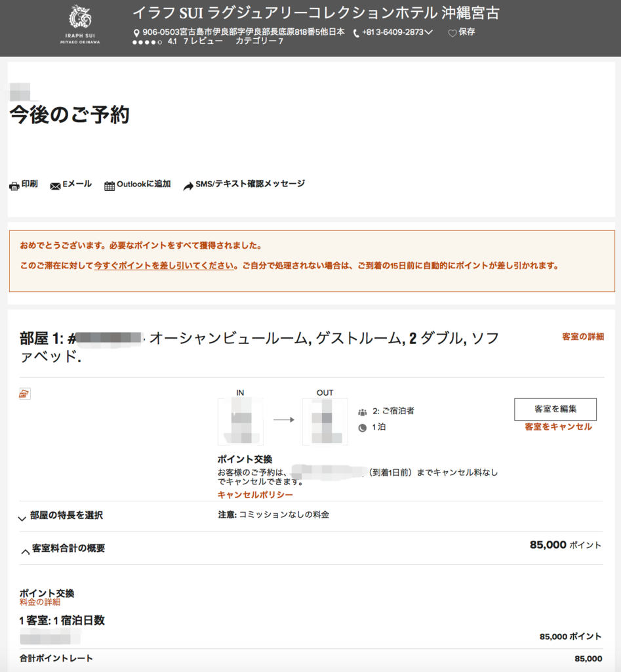Click 注意: コミッションなしの料金 text
This screenshot has height=672, width=621.
point(273,514)
